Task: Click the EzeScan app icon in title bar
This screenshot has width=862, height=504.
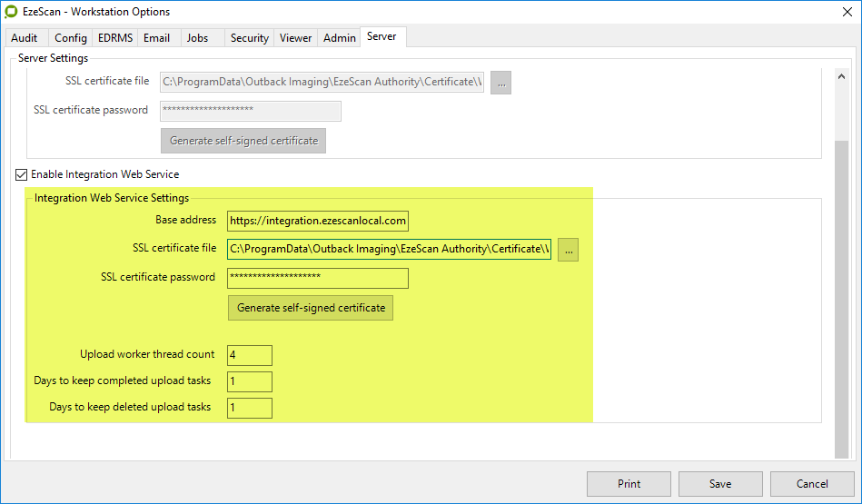Action: 13,12
